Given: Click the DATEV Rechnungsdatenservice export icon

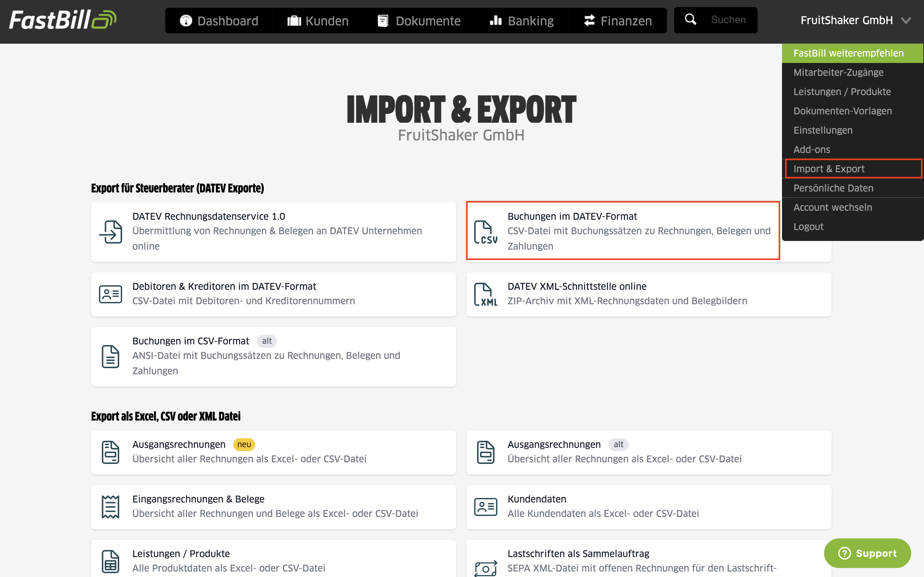Looking at the screenshot, I should point(111,232).
